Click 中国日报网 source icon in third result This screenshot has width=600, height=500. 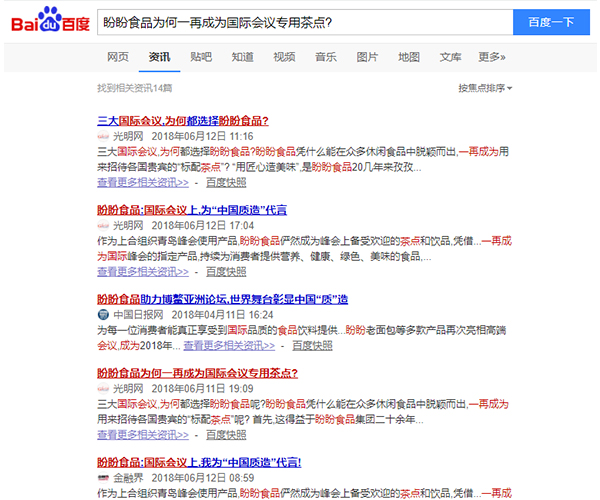[x=102, y=314]
